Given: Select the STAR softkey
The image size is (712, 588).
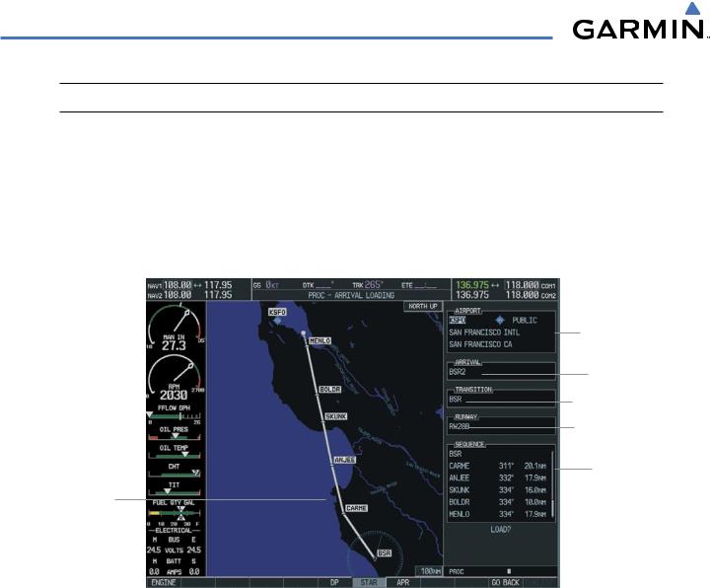Looking at the screenshot, I should 369,582.
